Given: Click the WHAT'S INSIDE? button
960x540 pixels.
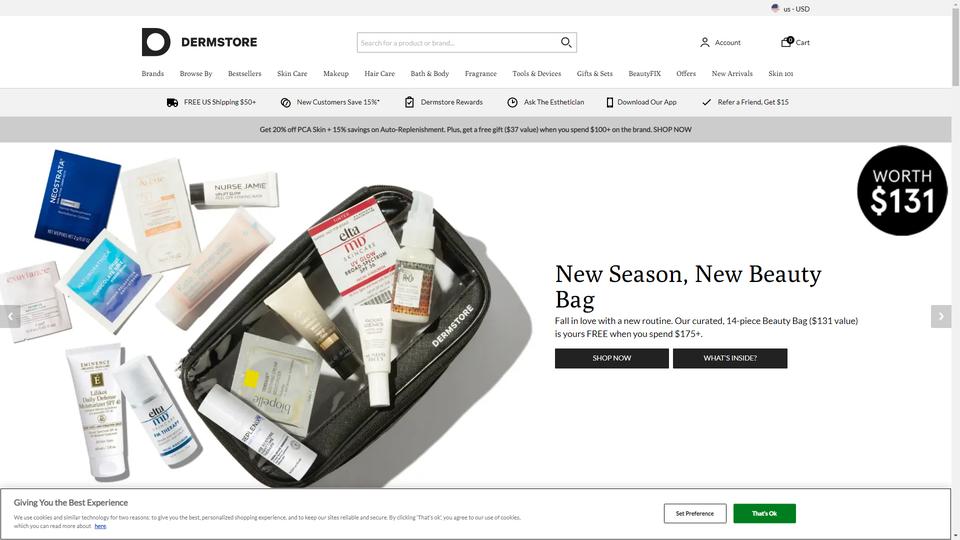Looking at the screenshot, I should click(730, 358).
